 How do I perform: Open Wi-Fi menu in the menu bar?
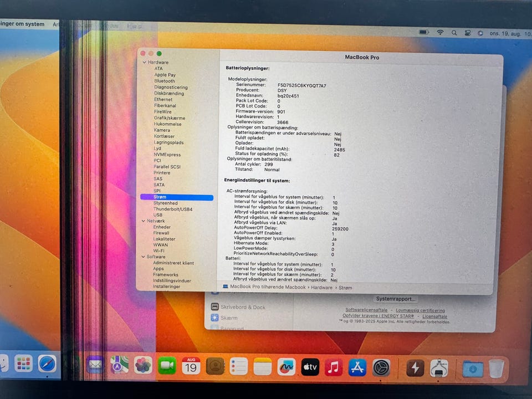click(x=440, y=33)
